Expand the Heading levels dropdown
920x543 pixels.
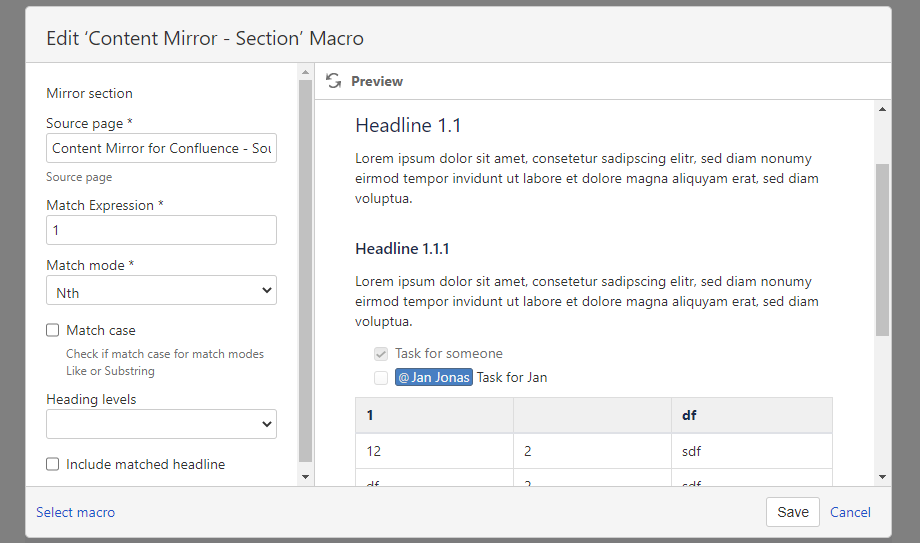pos(161,424)
